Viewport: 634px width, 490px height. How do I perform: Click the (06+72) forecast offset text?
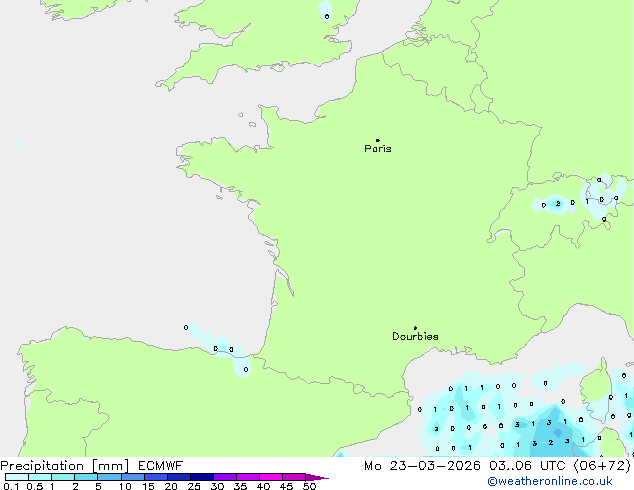(602, 466)
